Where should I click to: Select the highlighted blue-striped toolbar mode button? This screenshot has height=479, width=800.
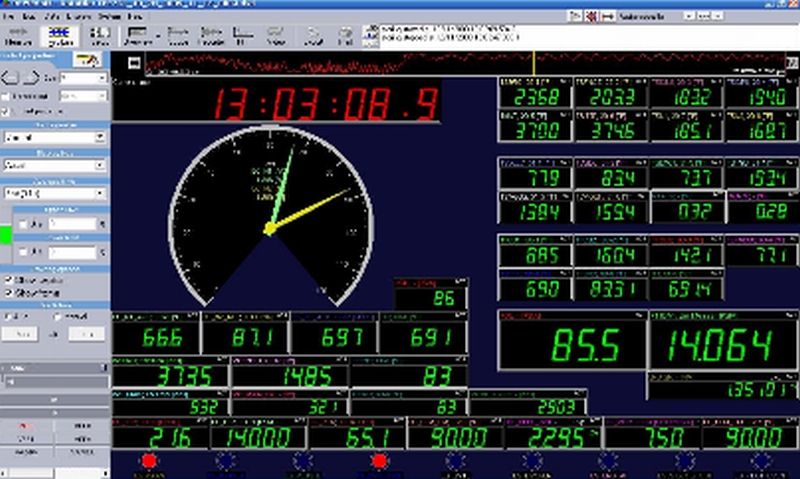tap(60, 36)
